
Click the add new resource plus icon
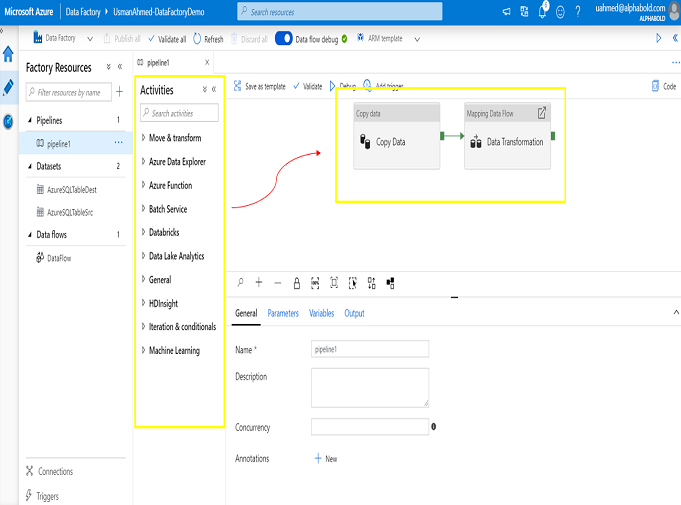tap(119, 92)
